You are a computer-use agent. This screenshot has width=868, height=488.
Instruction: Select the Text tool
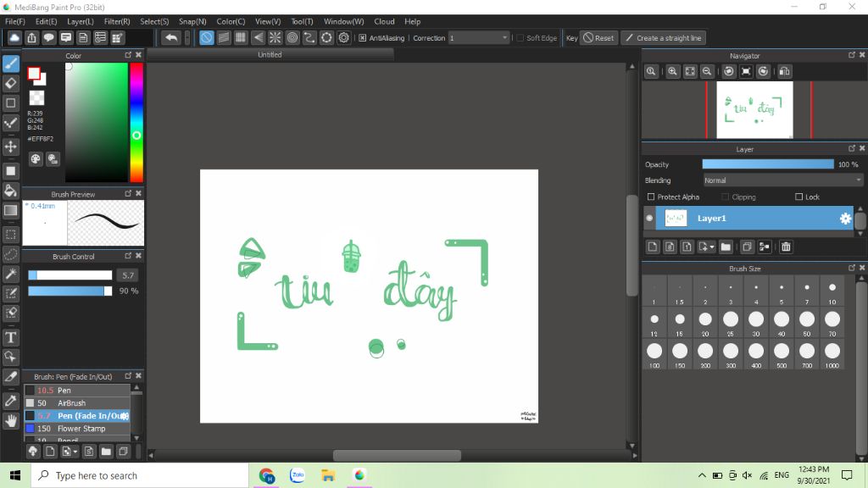click(x=10, y=337)
